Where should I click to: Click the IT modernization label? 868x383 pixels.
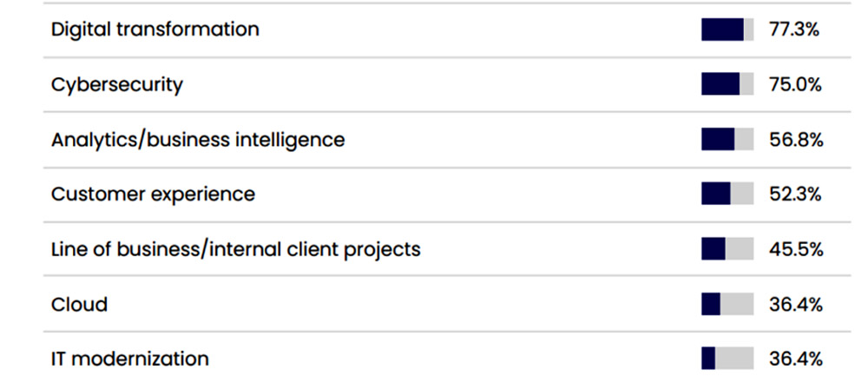tap(130, 359)
